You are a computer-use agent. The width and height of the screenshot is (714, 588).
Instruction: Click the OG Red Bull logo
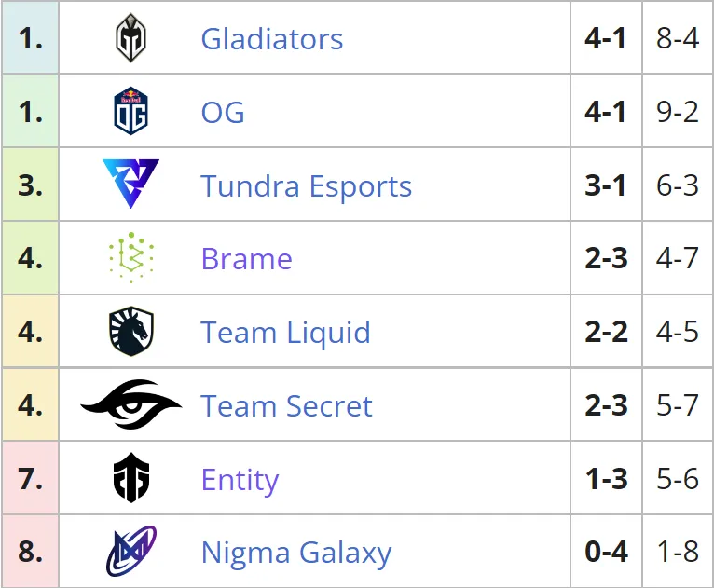[130, 111]
